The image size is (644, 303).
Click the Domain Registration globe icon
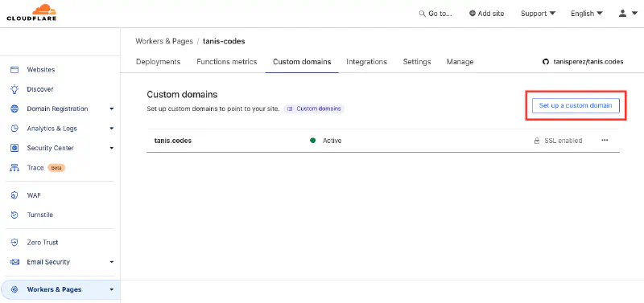[x=14, y=109]
